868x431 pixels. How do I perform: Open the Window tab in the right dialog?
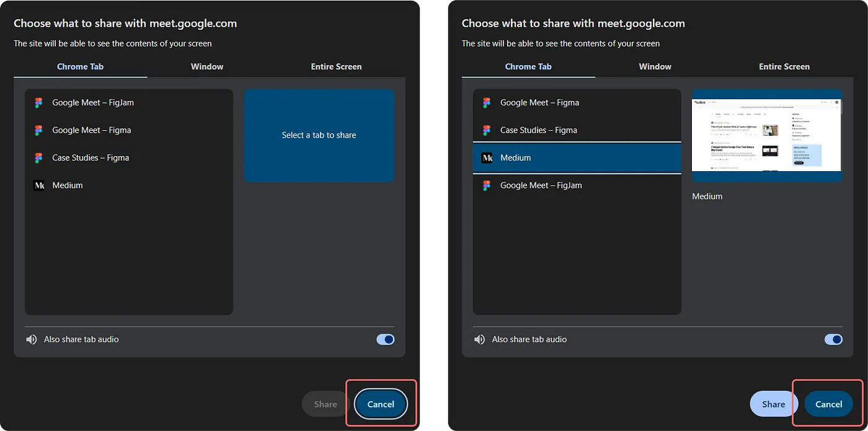pos(655,66)
